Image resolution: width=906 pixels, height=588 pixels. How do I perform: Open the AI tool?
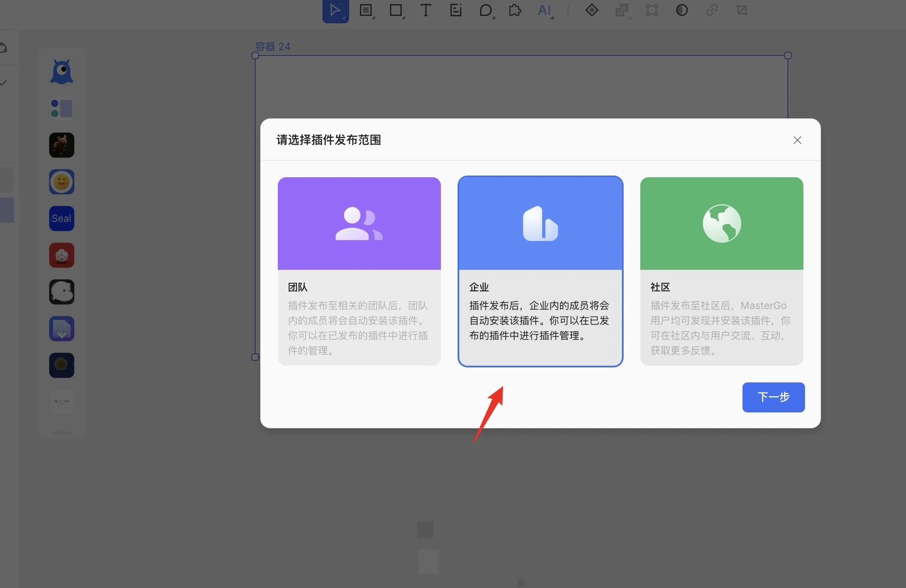coord(544,10)
